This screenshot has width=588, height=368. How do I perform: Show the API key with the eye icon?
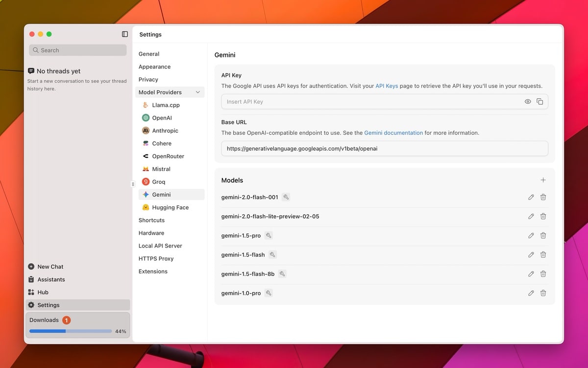pos(528,101)
